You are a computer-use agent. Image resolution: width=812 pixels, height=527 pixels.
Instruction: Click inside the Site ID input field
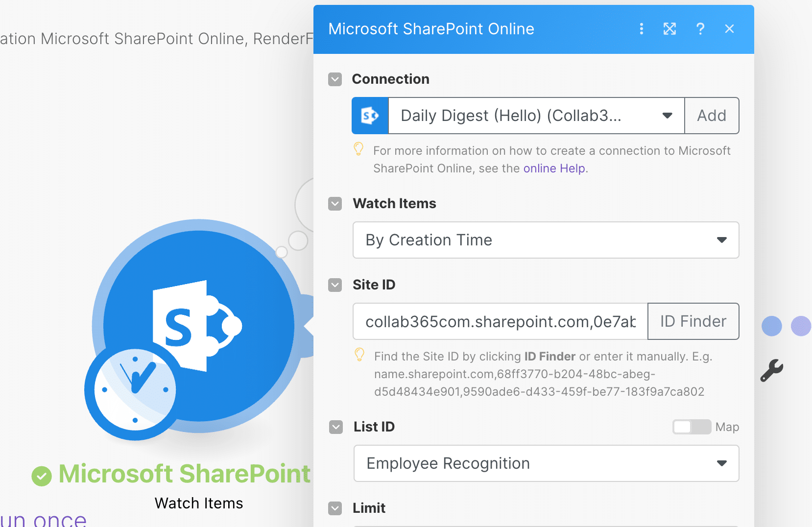point(500,321)
